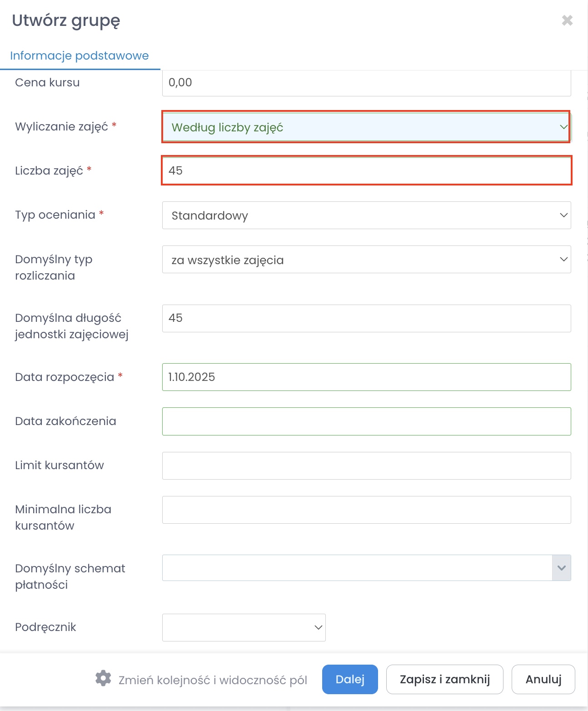Click the gear icon for field settings
This screenshot has width=588, height=711.
103,678
